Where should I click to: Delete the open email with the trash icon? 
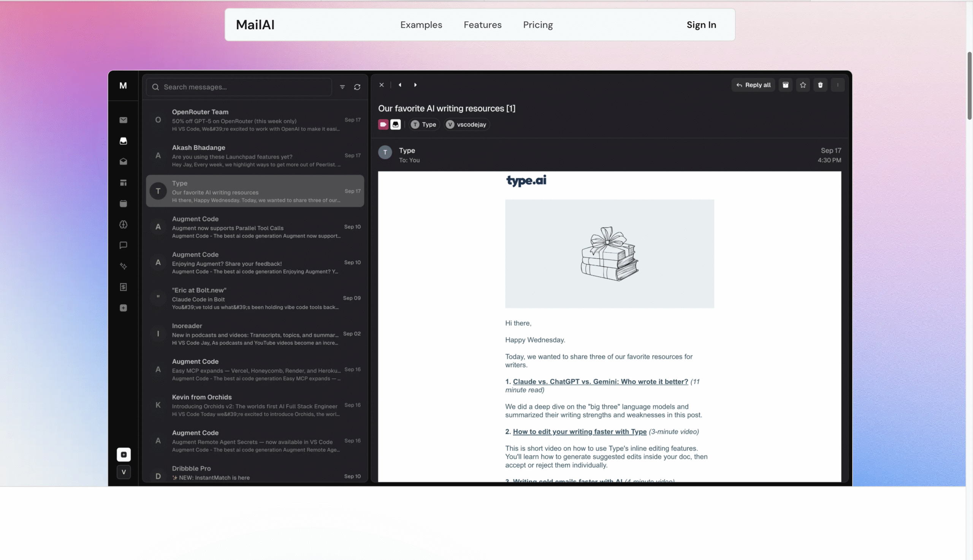tap(820, 85)
